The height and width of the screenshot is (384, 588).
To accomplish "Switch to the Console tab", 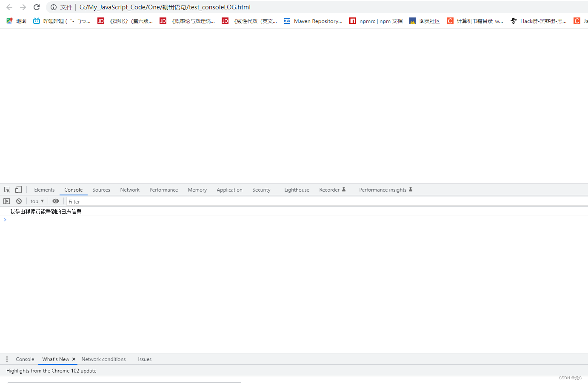I will tap(74, 190).
